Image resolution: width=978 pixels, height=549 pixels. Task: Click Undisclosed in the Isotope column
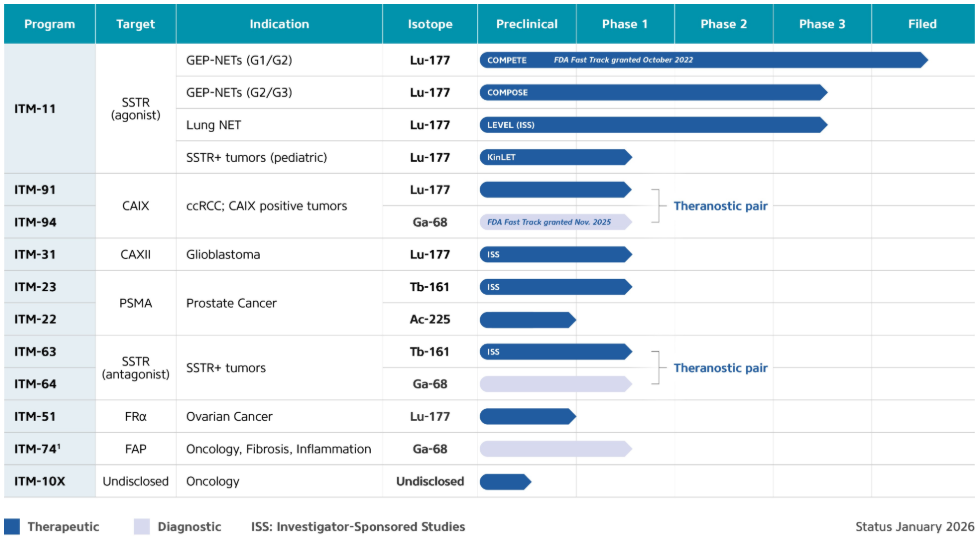[x=430, y=481]
